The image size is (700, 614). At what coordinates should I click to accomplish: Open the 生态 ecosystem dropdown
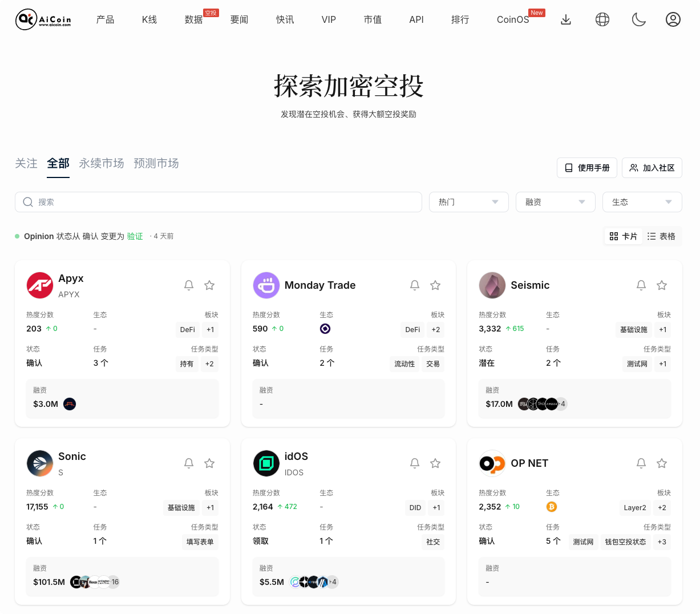tap(642, 202)
